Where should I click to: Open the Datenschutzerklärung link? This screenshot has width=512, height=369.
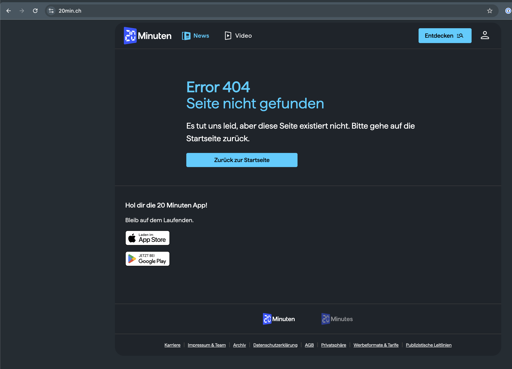click(275, 345)
